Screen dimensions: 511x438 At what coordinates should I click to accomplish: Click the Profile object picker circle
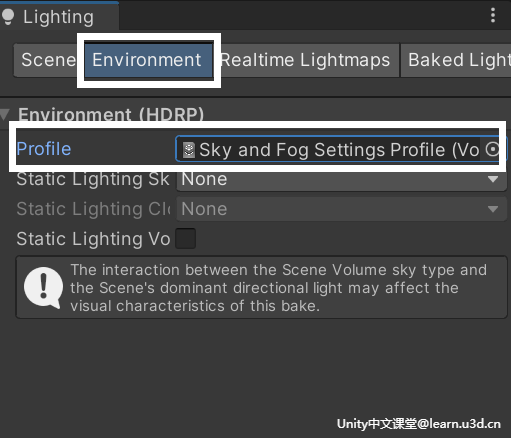492,149
